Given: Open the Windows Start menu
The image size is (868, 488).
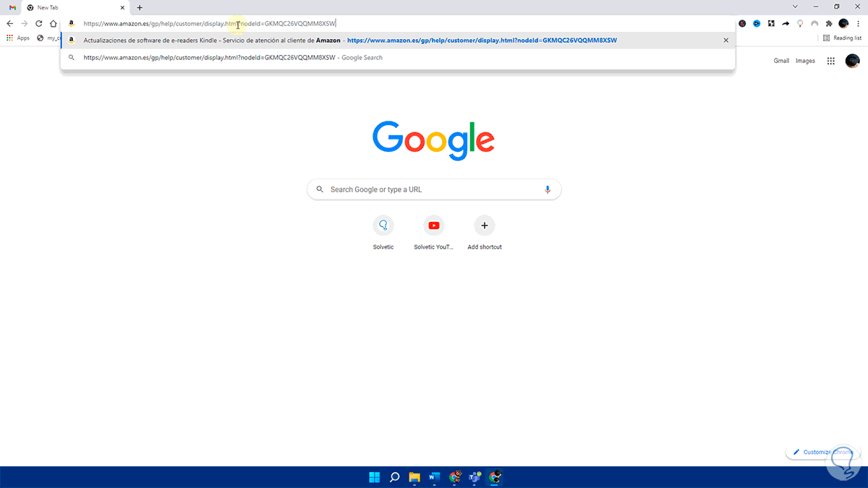Looking at the screenshot, I should [x=375, y=477].
